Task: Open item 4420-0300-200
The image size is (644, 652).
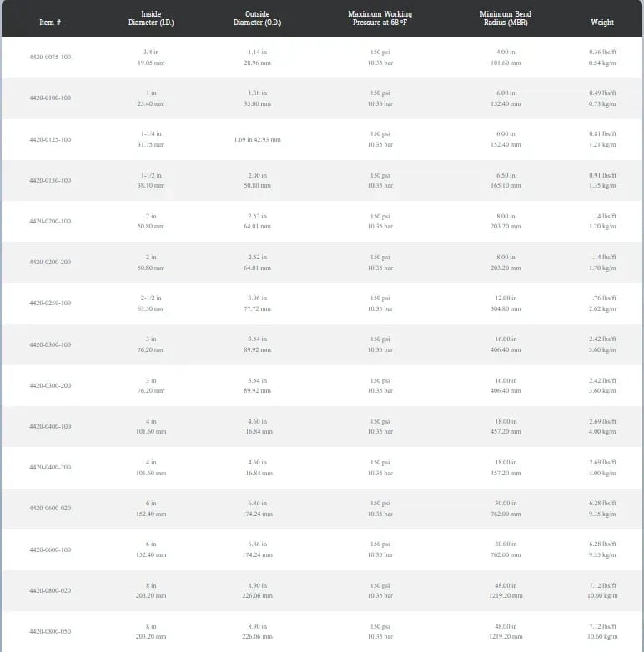Action: coord(50,385)
